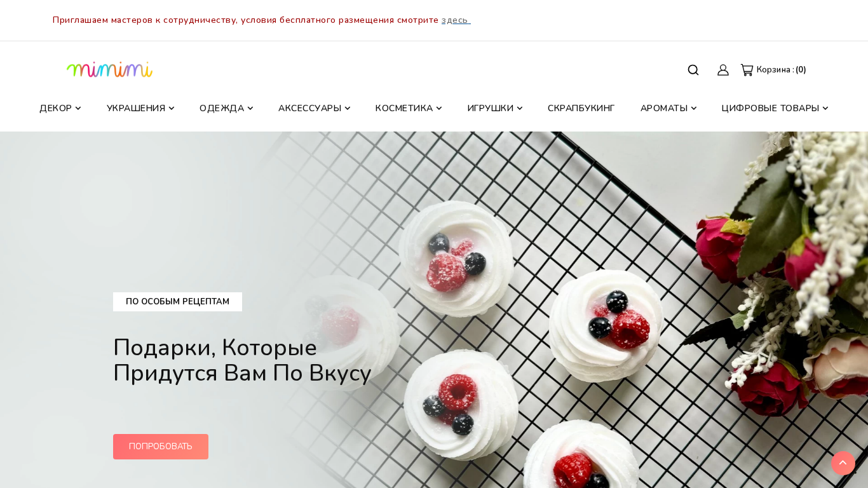Expand the ДЕКОР menu chevron
Image resolution: width=868 pixels, height=488 pixels.
tap(78, 109)
